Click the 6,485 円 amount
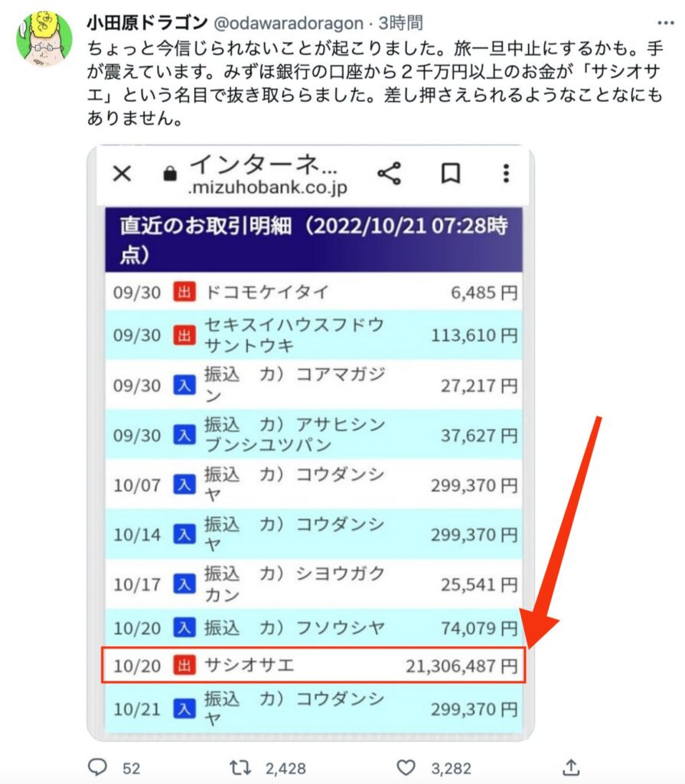The height and width of the screenshot is (784, 685). (x=484, y=292)
